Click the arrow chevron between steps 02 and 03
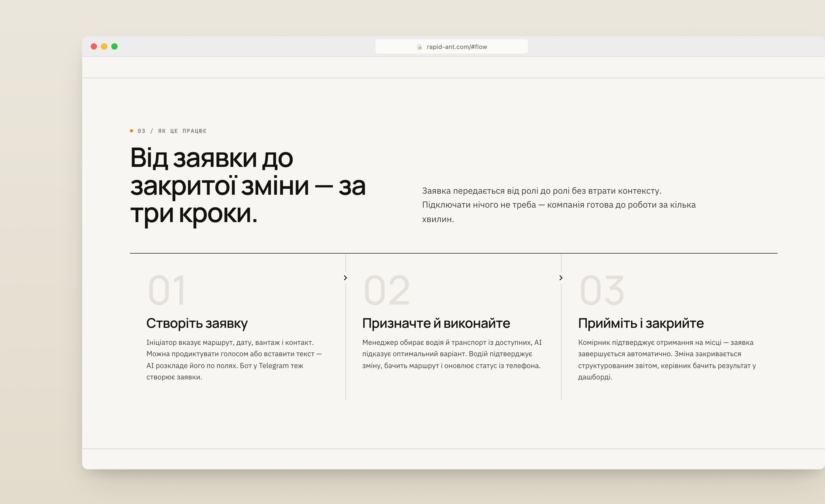825x504 pixels. (x=561, y=278)
